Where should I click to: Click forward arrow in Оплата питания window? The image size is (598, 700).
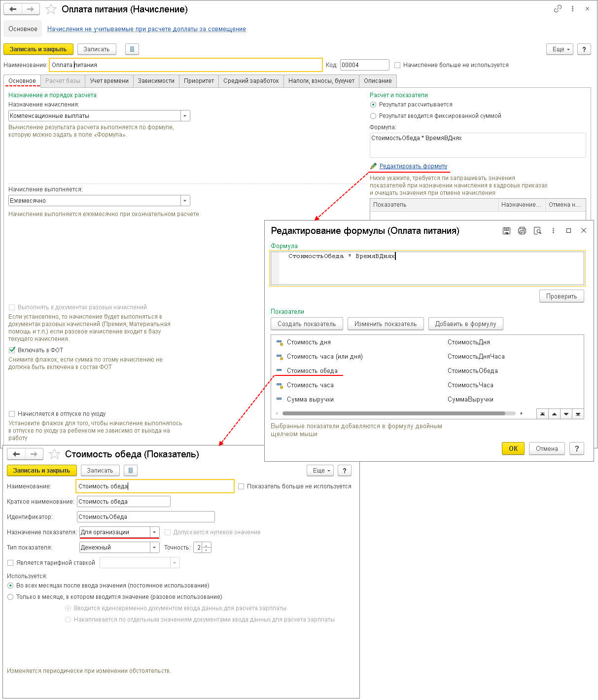pos(31,9)
